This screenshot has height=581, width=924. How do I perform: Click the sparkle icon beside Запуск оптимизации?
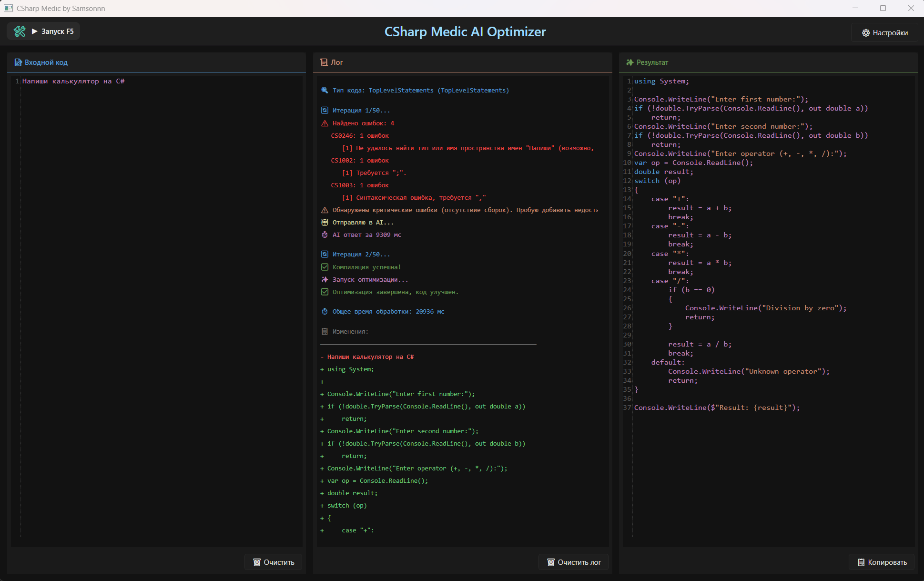pyautogui.click(x=325, y=280)
